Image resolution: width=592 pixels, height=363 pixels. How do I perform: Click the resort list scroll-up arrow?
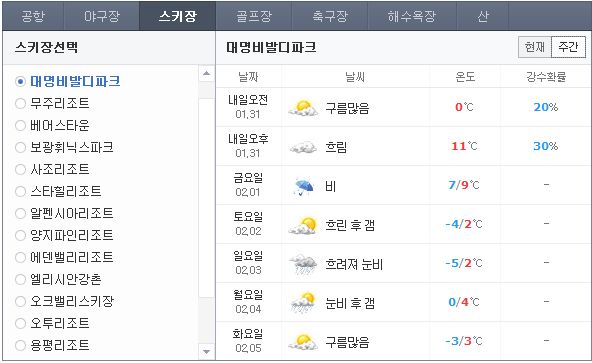206,73
